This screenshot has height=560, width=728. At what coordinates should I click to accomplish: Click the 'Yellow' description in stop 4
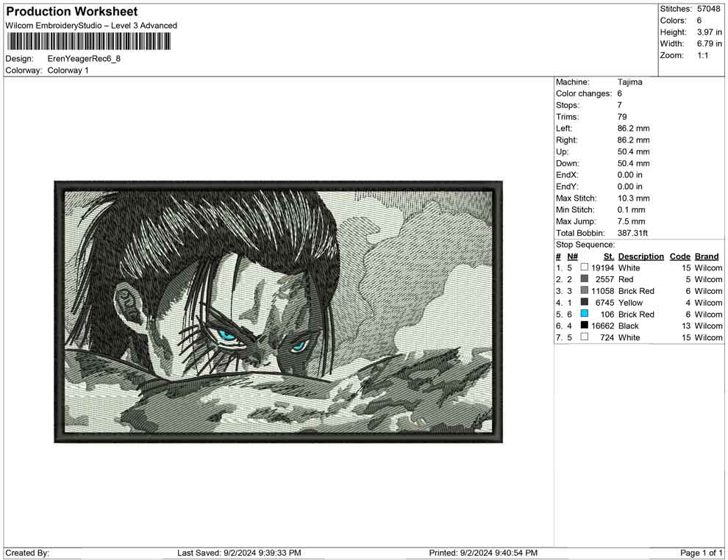point(630,303)
